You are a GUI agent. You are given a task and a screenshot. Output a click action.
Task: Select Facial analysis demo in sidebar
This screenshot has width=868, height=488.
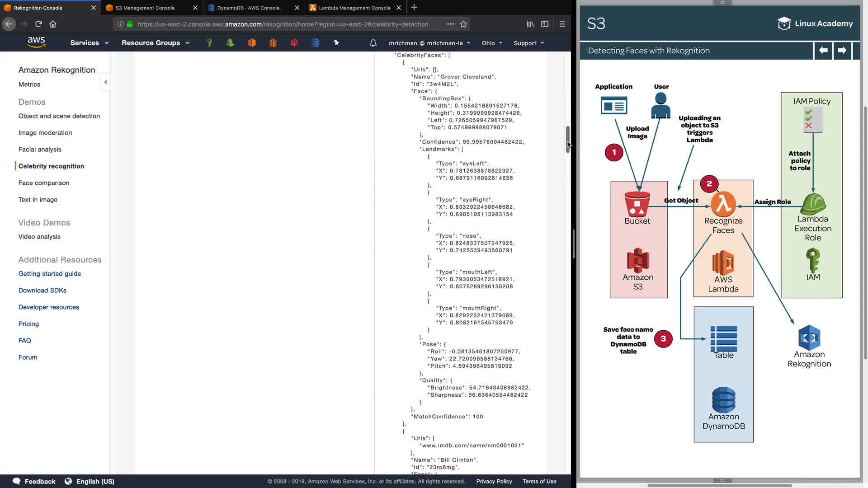coord(40,150)
